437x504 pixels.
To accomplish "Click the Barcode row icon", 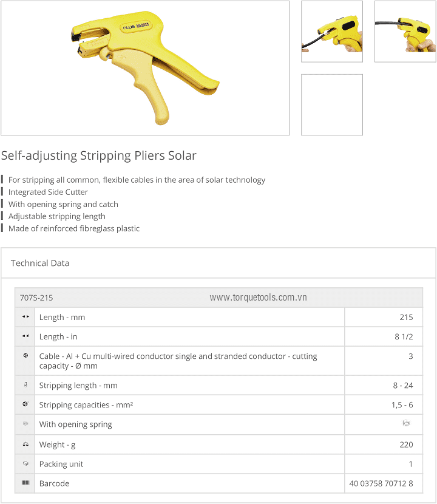I will coord(25,483).
